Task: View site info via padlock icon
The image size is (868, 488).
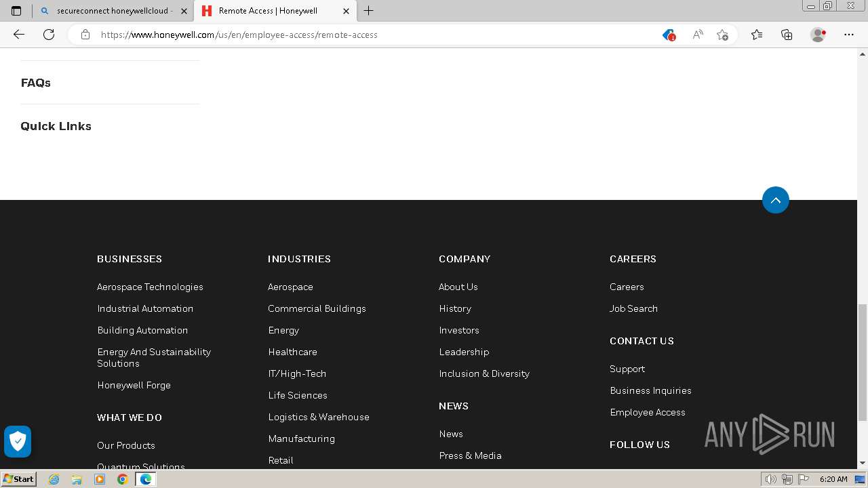Action: point(85,35)
